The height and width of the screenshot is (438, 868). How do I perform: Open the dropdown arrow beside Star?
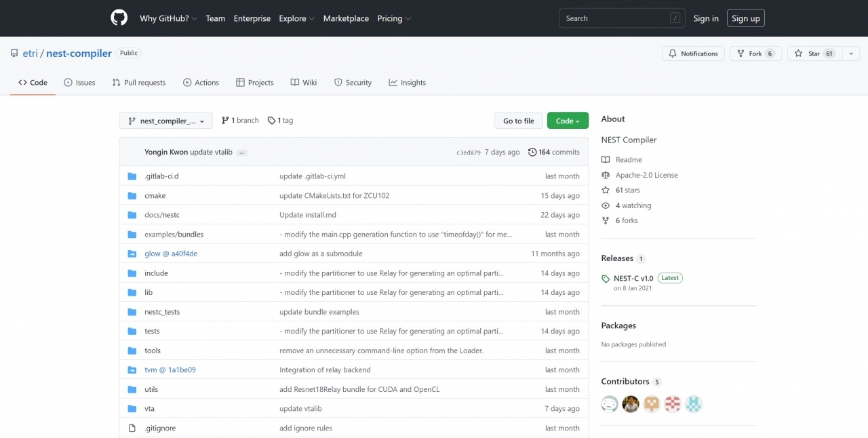point(850,54)
